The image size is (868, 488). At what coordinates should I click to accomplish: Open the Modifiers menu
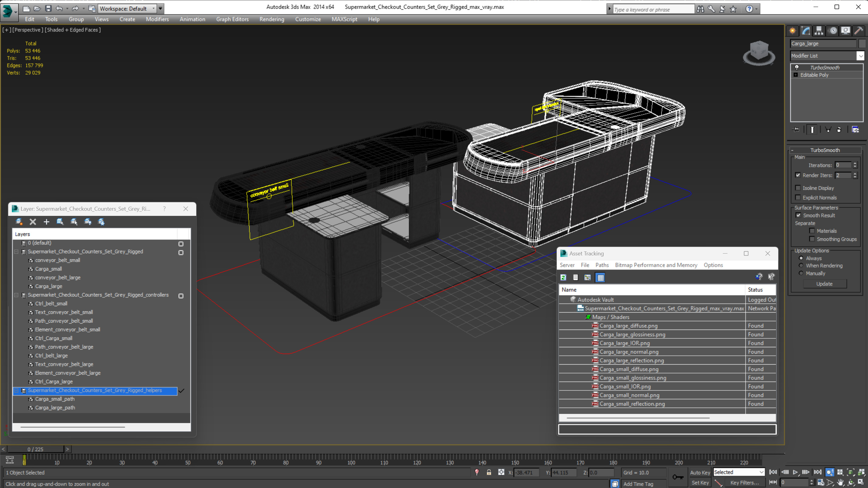pos(157,19)
